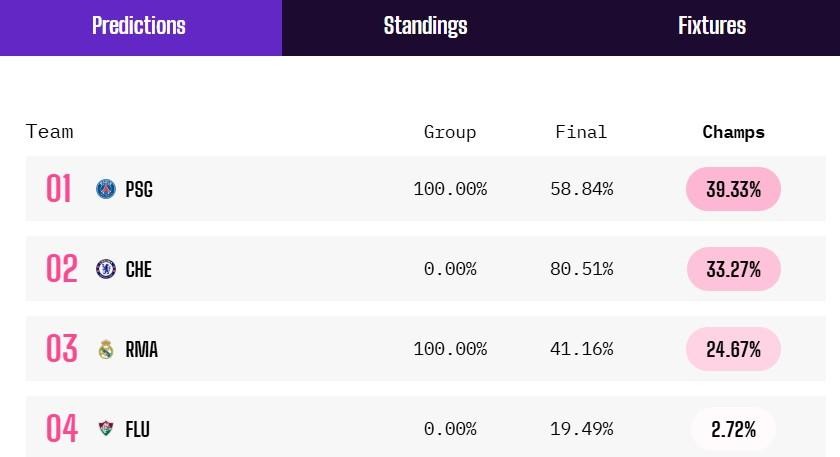Image resolution: width=840 pixels, height=457 pixels.
Task: Click the Team column header
Action: pos(50,132)
